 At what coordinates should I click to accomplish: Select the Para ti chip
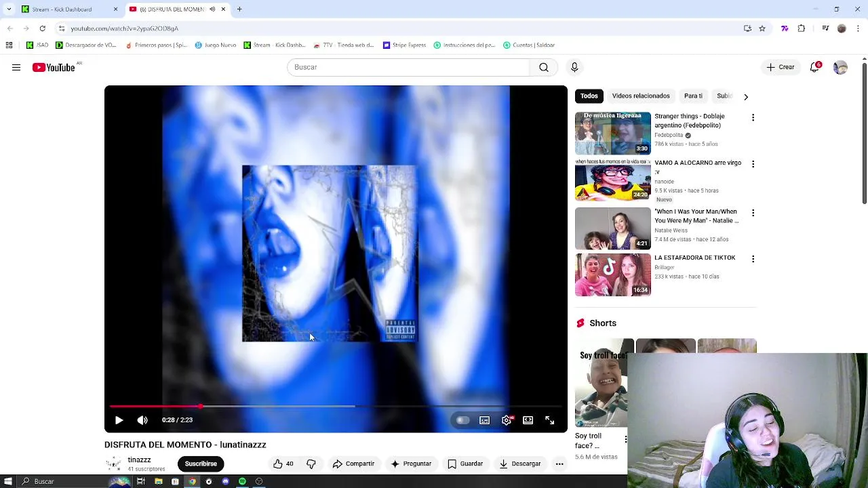click(693, 96)
